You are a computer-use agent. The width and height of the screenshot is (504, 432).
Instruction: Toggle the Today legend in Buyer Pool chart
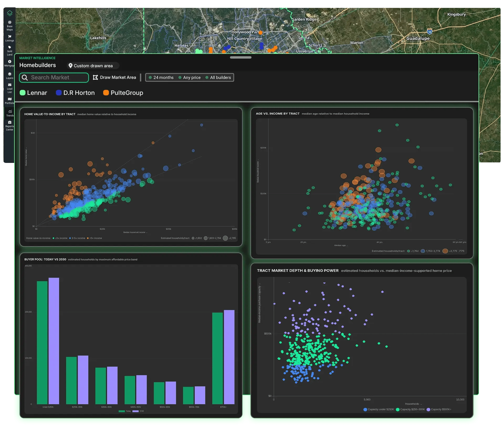click(125, 411)
